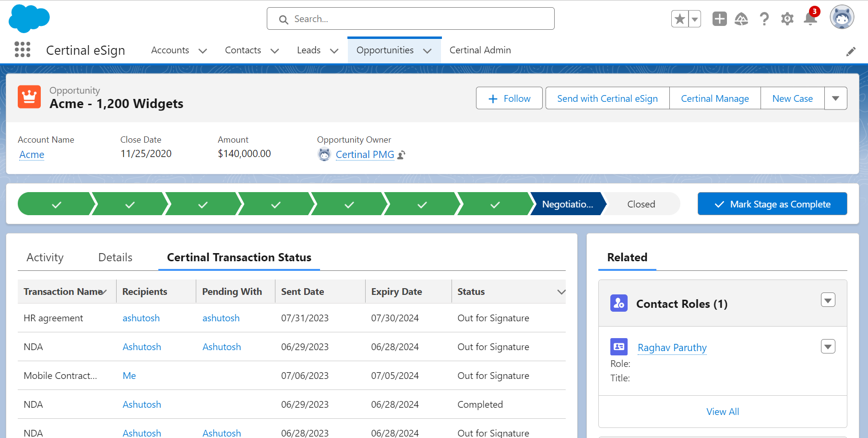The image size is (868, 438).
Task: Click the 07/31/2023 sent date cell
Action: point(305,318)
